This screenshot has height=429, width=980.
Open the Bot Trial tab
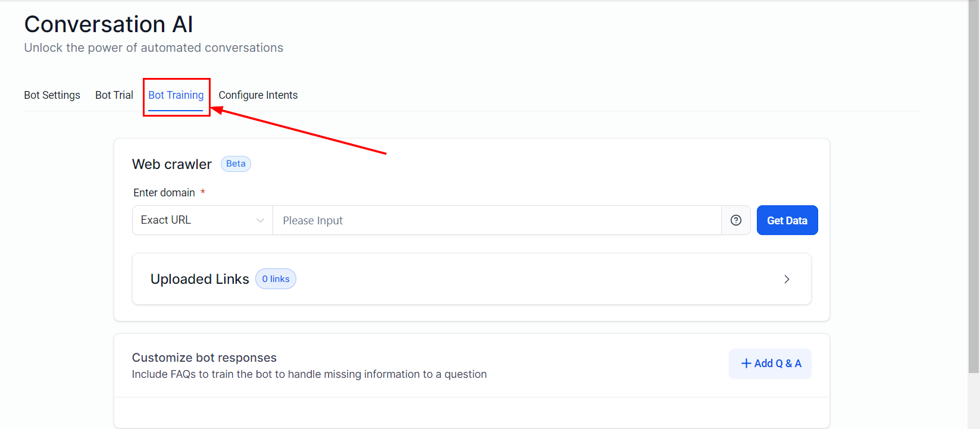click(x=114, y=95)
